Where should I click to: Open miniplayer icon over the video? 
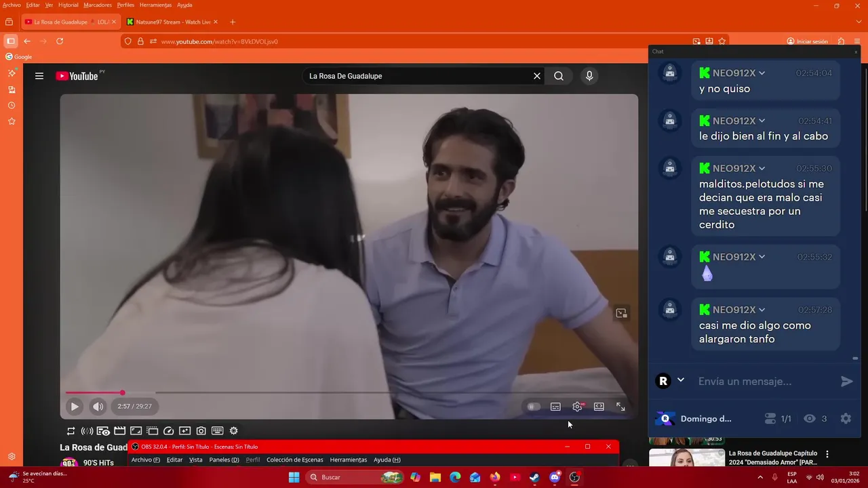621,313
